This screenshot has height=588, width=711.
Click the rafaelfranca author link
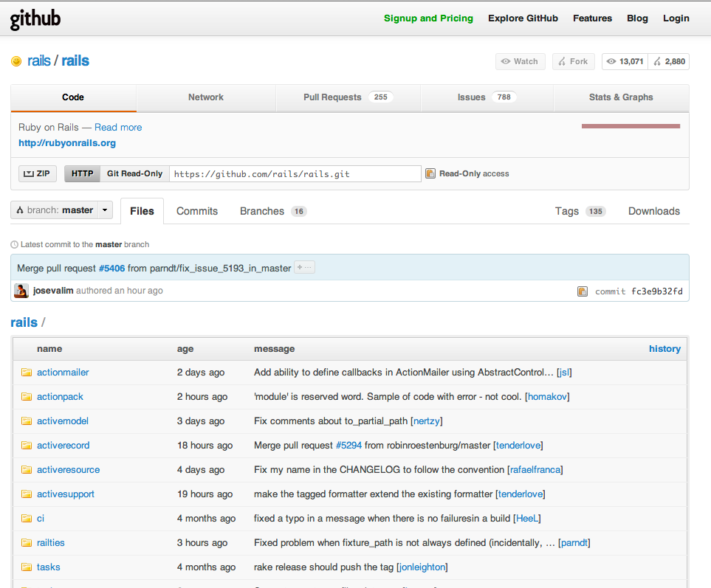535,470
